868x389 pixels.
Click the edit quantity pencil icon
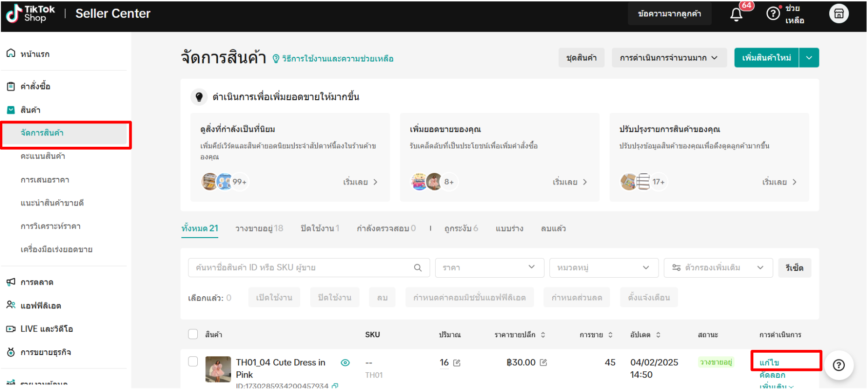coord(457,363)
